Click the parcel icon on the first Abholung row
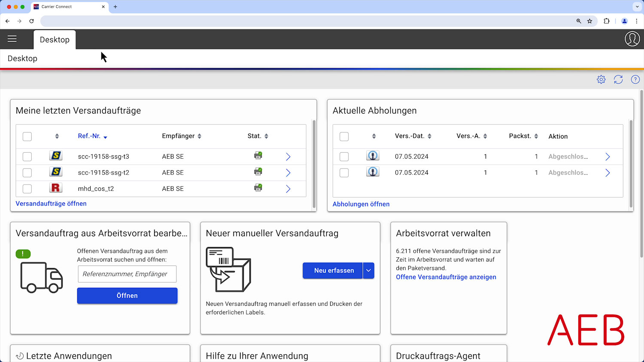644x362 pixels. (373, 156)
